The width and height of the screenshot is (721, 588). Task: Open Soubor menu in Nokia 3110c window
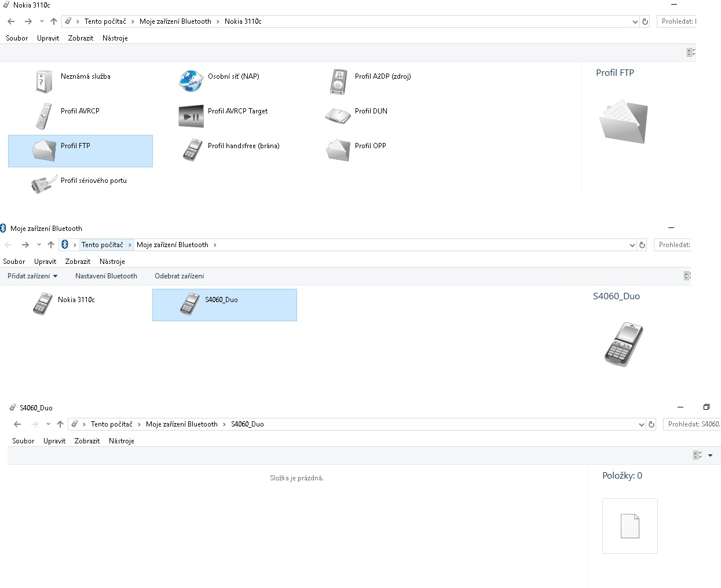coord(17,38)
